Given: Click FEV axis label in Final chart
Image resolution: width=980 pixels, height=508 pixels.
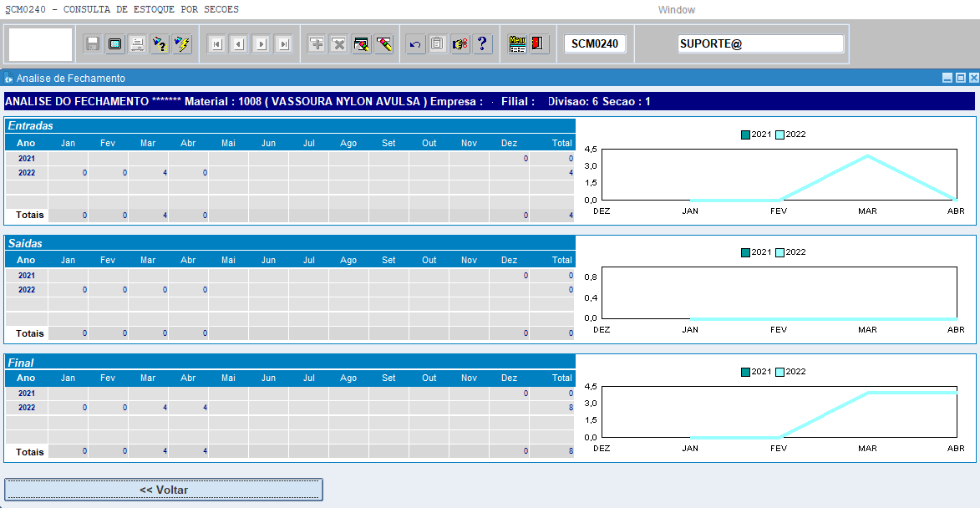Looking at the screenshot, I should (778, 449).
